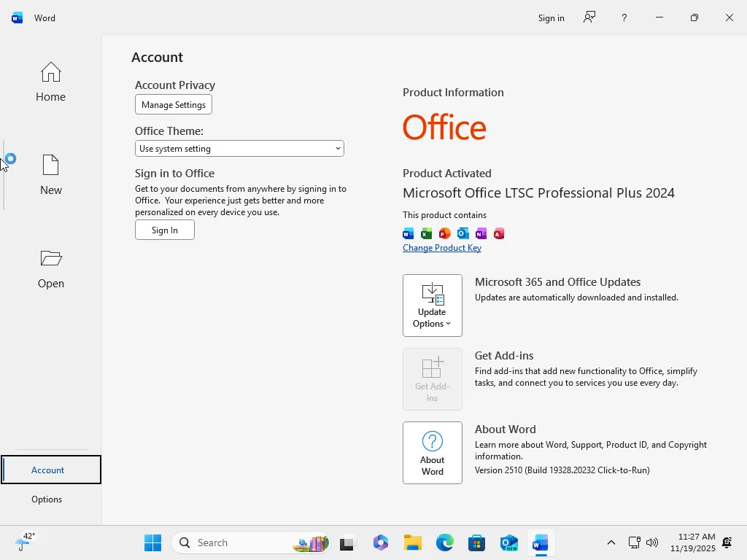Open the About Word button
The image size is (747, 560).
click(x=432, y=453)
